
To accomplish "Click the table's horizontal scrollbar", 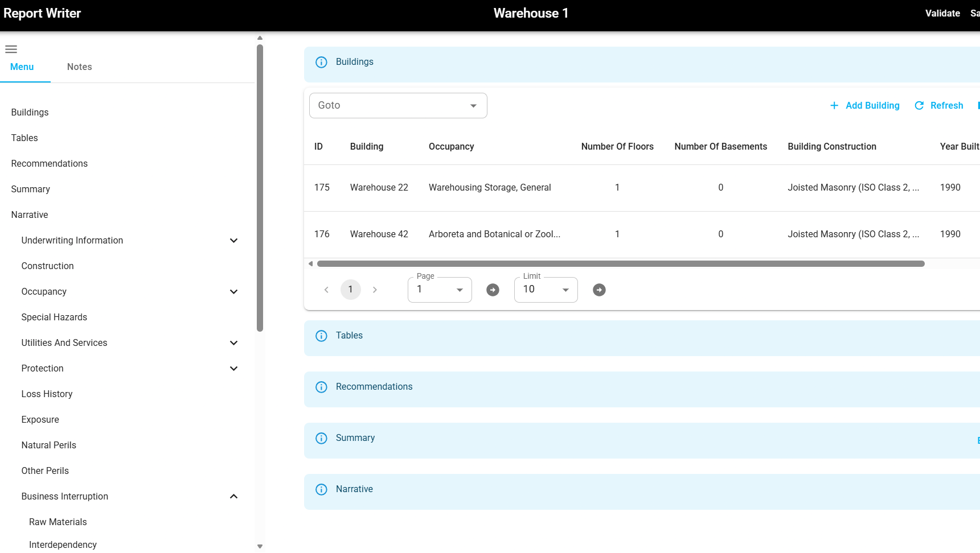I will coord(621,263).
